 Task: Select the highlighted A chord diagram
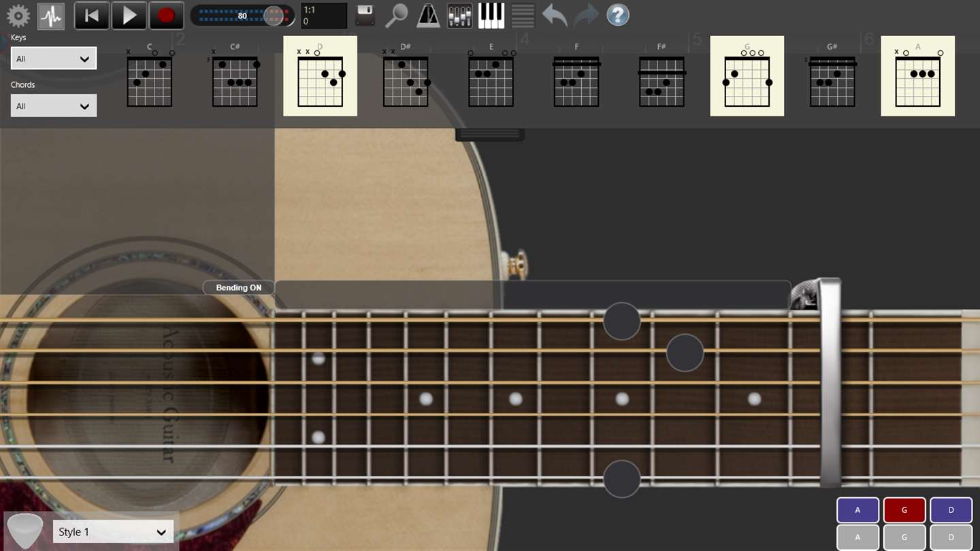[x=918, y=76]
